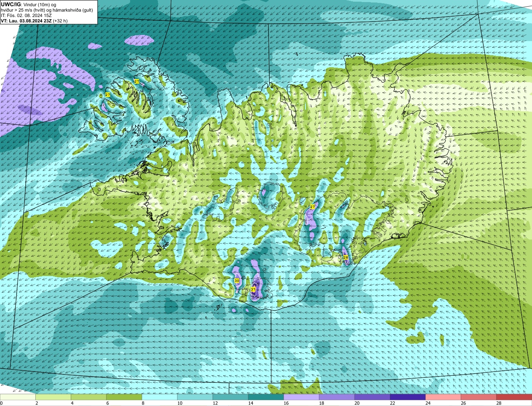Viewport: 532px width, 406px height.
Task: Click the "14" tick label on the color scale
Action: point(251,403)
